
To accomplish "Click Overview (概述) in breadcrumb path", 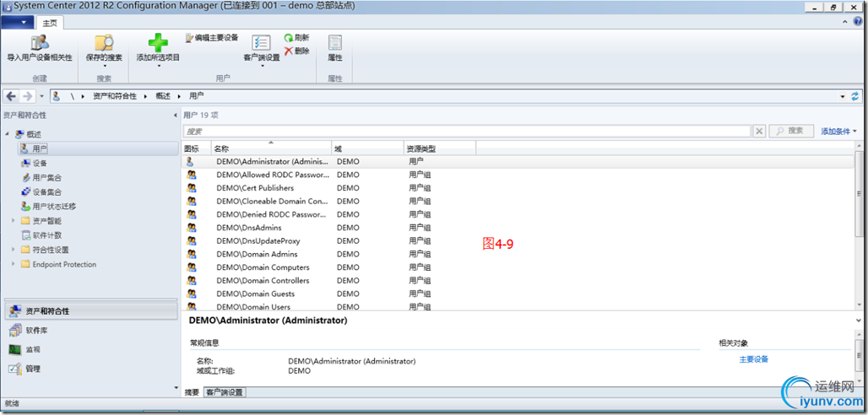I will coord(163,96).
